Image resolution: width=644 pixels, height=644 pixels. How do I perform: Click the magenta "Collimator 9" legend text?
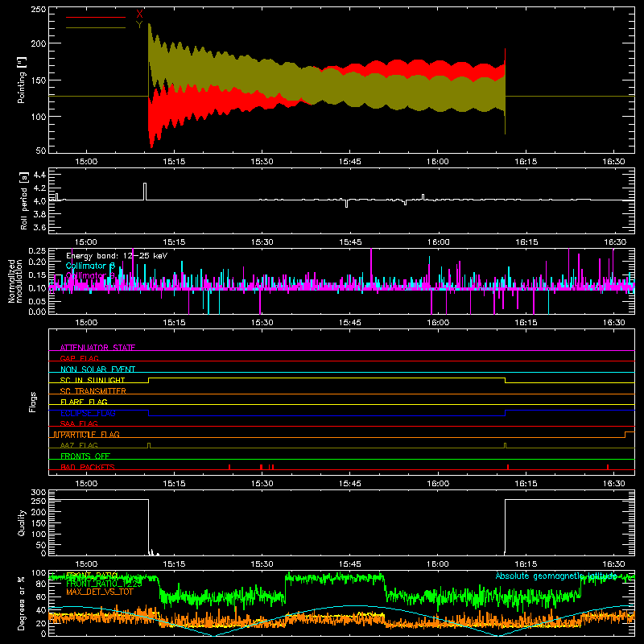[x=90, y=275]
